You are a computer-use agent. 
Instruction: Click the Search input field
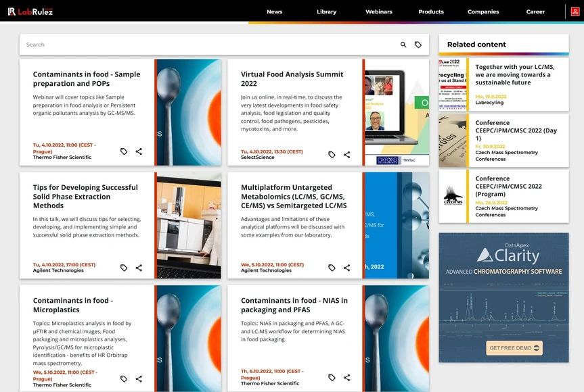pos(208,45)
